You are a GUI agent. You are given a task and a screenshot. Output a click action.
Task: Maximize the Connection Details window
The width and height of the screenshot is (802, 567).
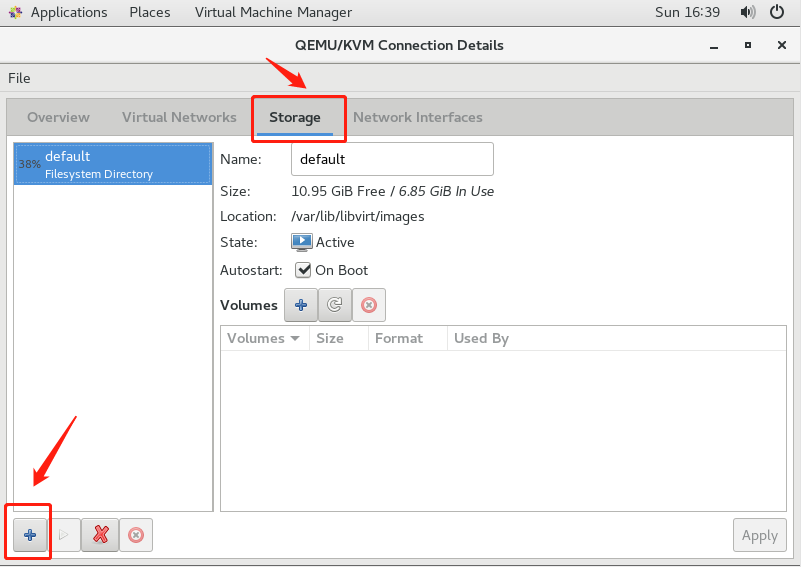coord(748,46)
